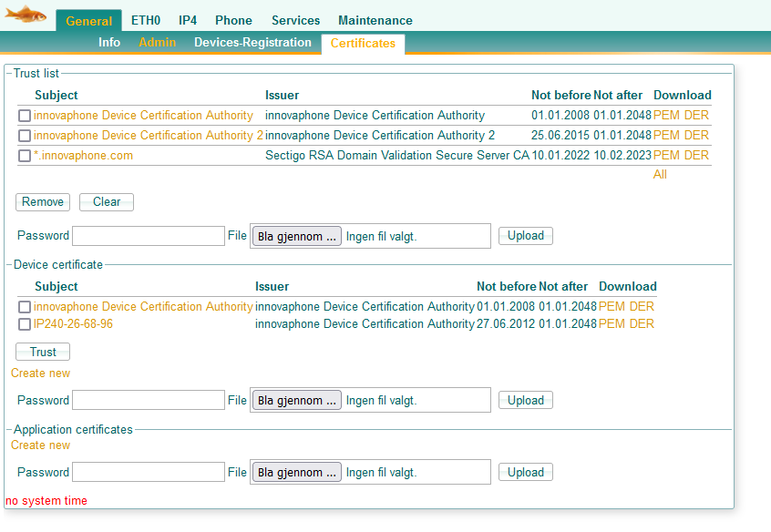
Task: Select the Certificates sub-tab
Action: click(363, 43)
